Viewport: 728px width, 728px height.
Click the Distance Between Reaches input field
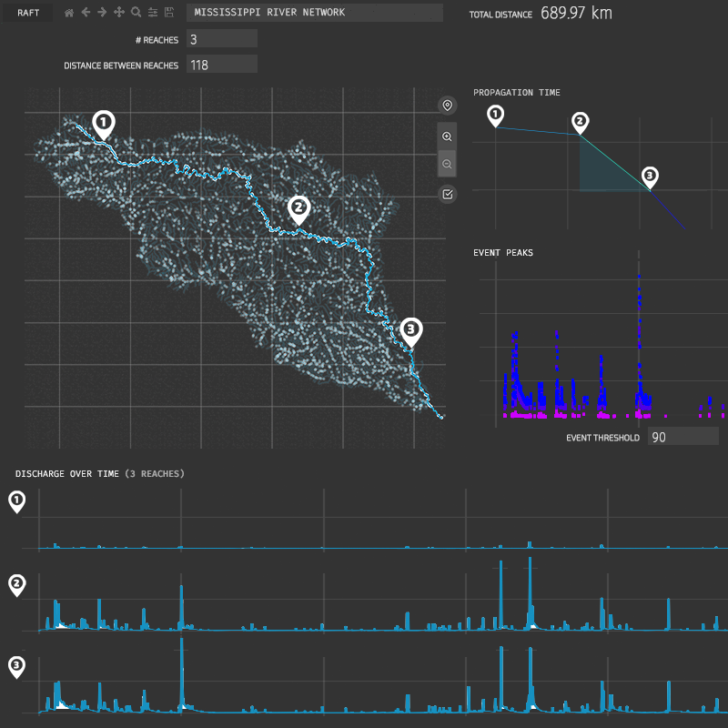[222, 65]
